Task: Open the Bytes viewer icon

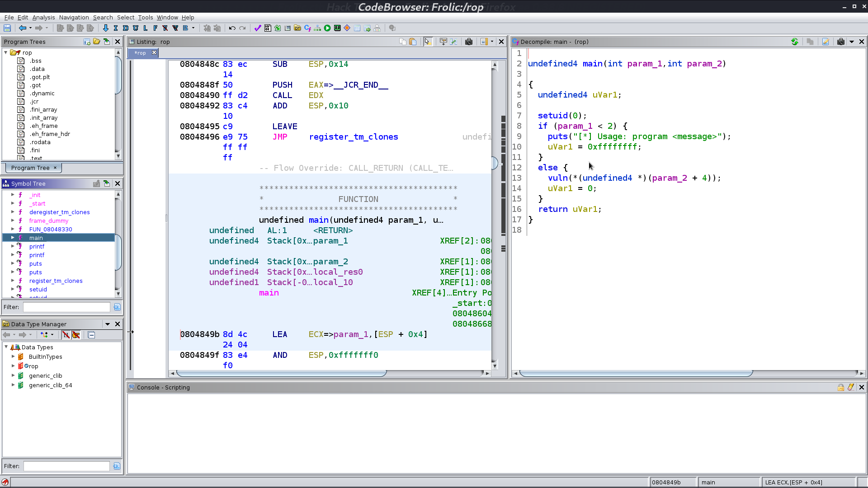Action: [268, 28]
